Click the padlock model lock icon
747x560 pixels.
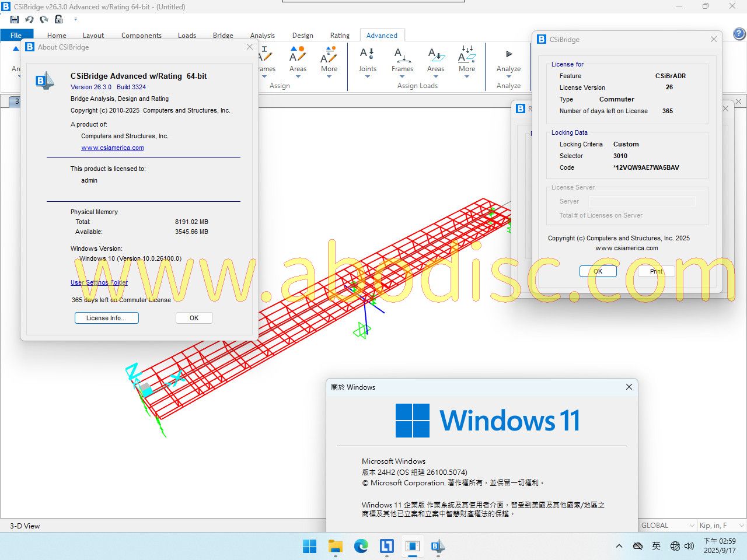click(58, 19)
